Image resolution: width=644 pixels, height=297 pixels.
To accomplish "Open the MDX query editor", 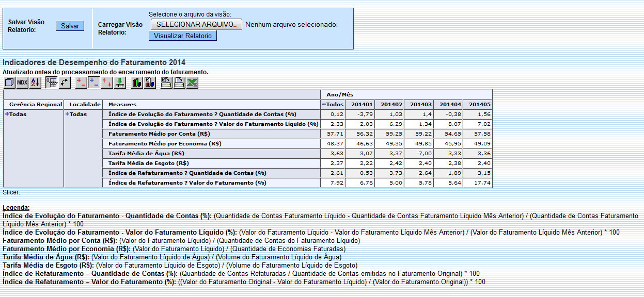I will point(22,82).
